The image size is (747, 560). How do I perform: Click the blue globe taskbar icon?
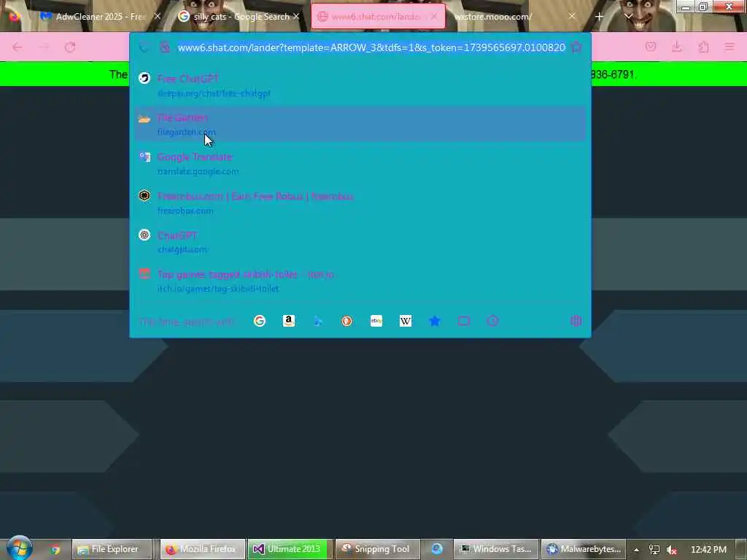(437, 549)
